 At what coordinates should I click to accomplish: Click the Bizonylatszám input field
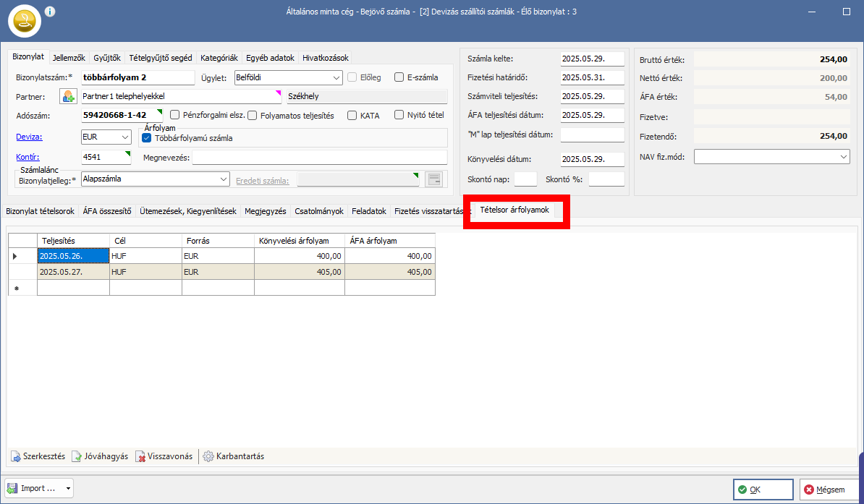click(137, 77)
